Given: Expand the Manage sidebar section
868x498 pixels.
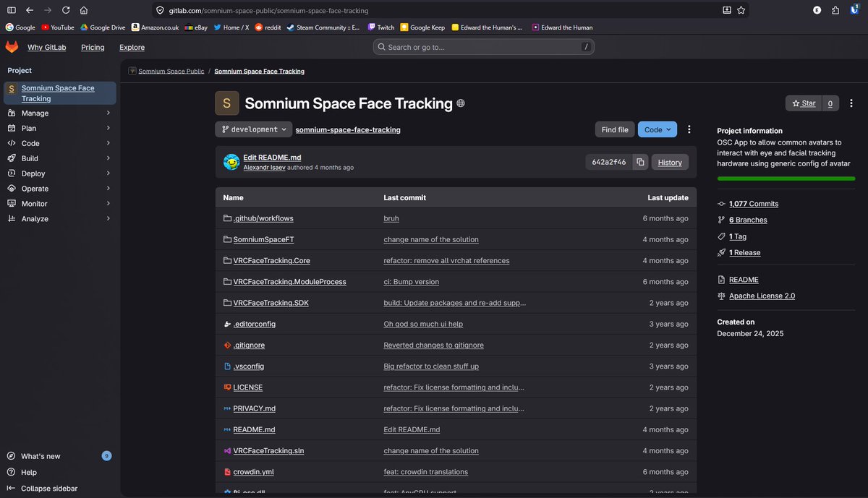Looking at the screenshot, I should [x=59, y=113].
